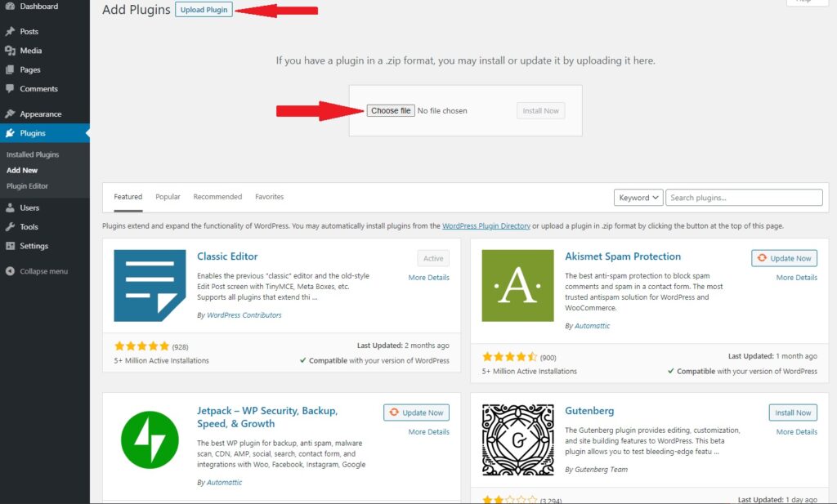837x504 pixels.
Task: Open the Automattic author link under Jetpack
Action: tap(224, 482)
